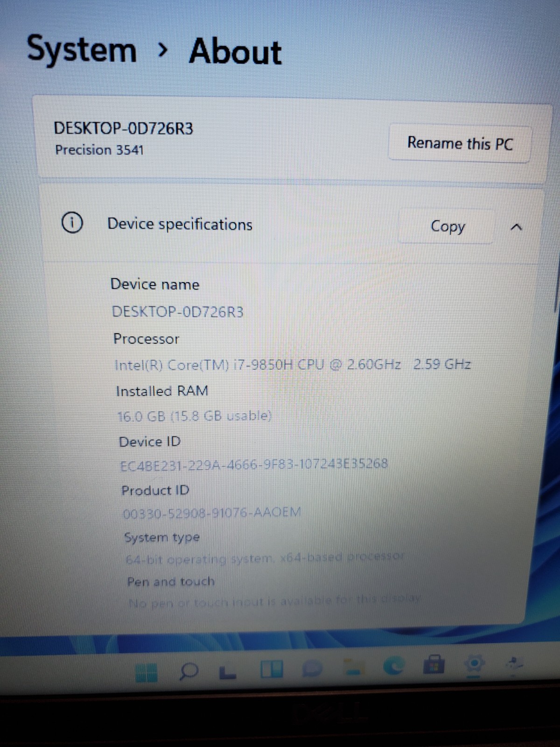
Task: Go back to System in breadcrumb
Action: pos(82,49)
